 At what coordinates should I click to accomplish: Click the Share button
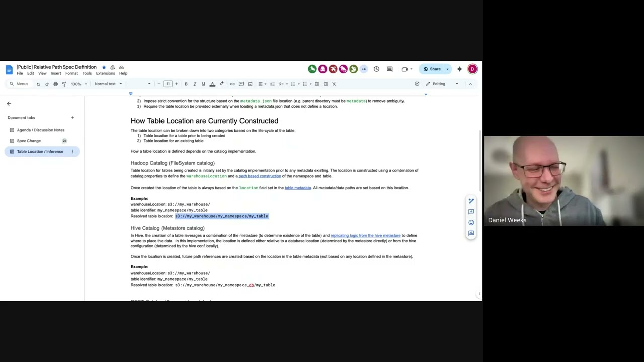click(x=432, y=69)
